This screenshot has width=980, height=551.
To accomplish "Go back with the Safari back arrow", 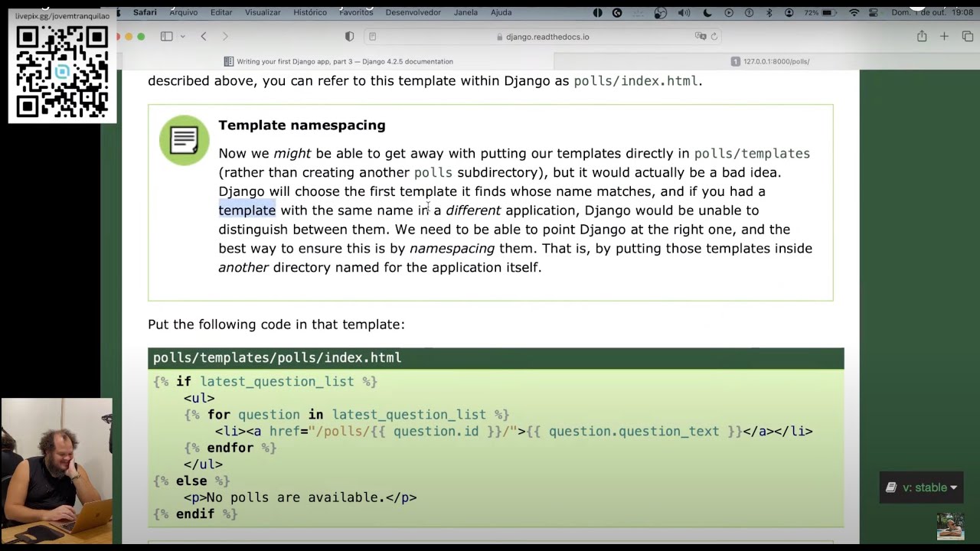I will click(x=204, y=37).
